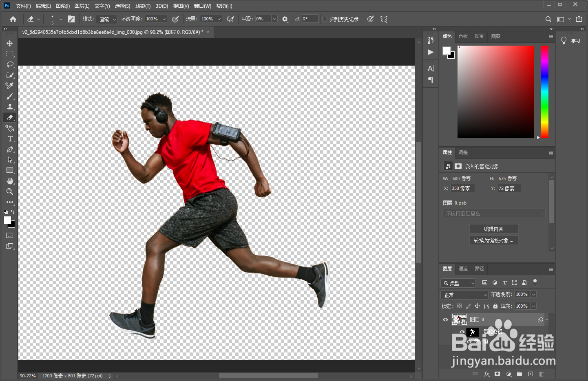The image size is (588, 381).
Task: Hide layer 图层 0 visibility eye
Action: (x=445, y=319)
